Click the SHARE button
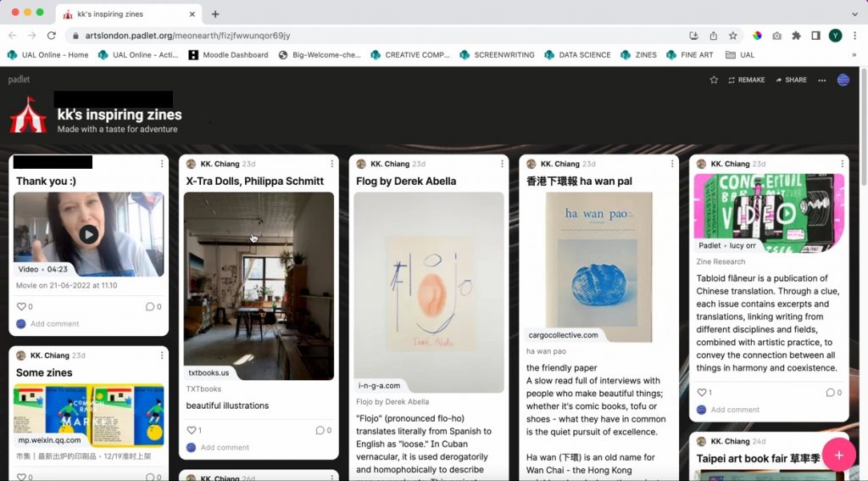 click(x=791, y=80)
